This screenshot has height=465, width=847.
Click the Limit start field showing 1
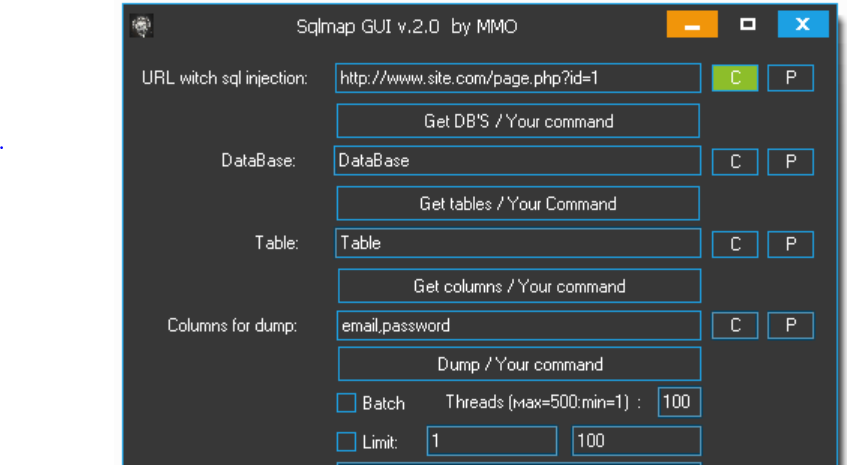491,441
